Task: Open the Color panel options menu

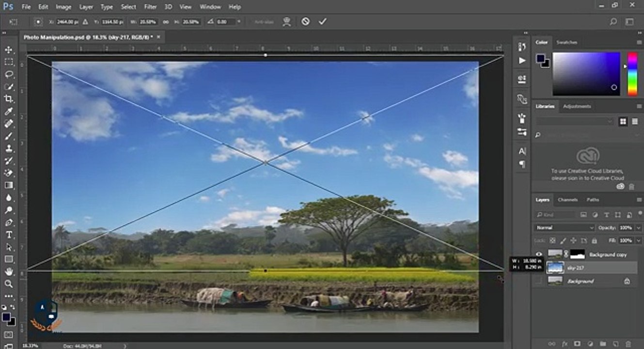Action: tap(638, 42)
